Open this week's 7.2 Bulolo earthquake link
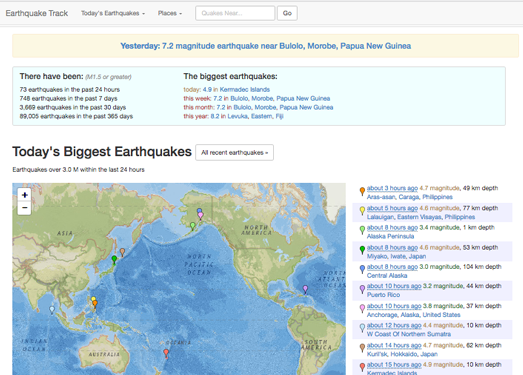 272,98
